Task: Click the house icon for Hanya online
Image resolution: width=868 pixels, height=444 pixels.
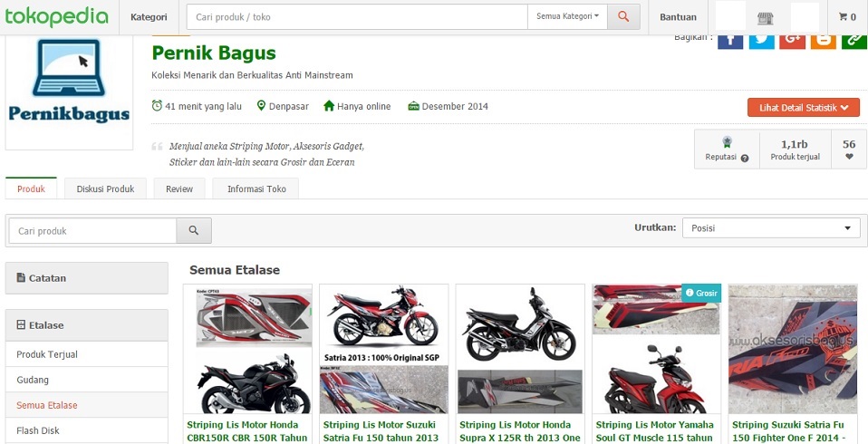Action: [329, 105]
